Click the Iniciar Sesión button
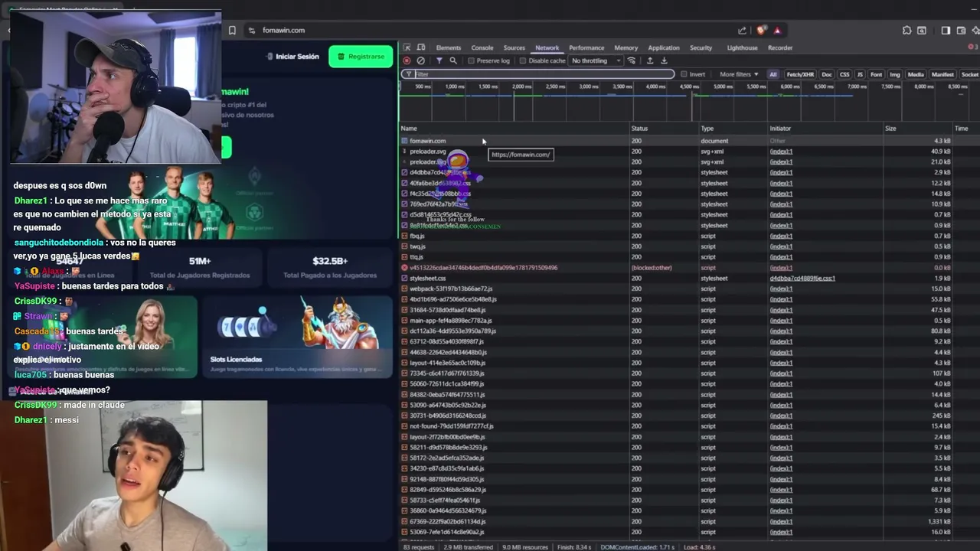Image resolution: width=980 pixels, height=551 pixels. (292, 57)
